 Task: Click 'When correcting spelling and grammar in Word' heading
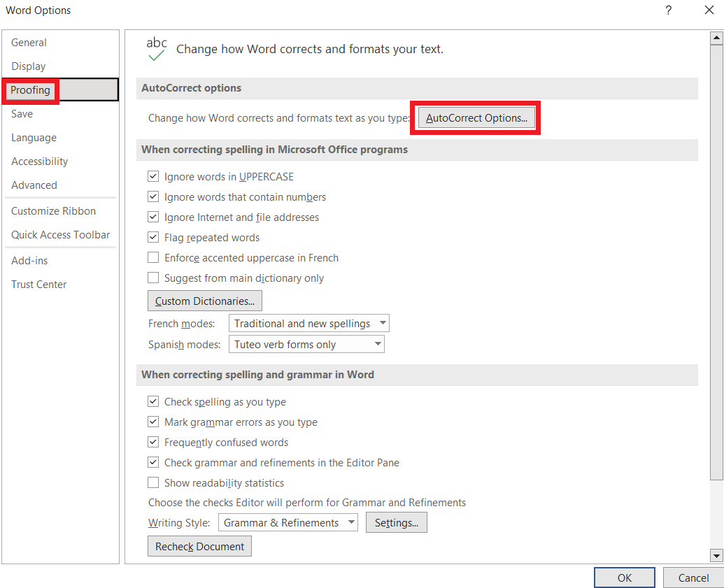257,375
